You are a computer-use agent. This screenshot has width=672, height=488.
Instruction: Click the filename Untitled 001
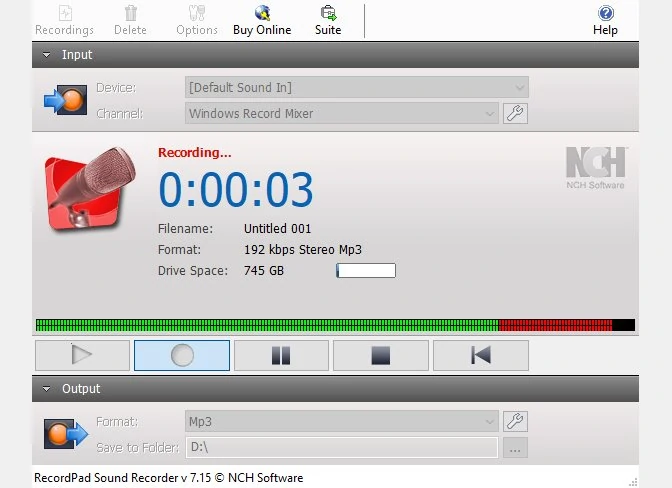tap(277, 229)
